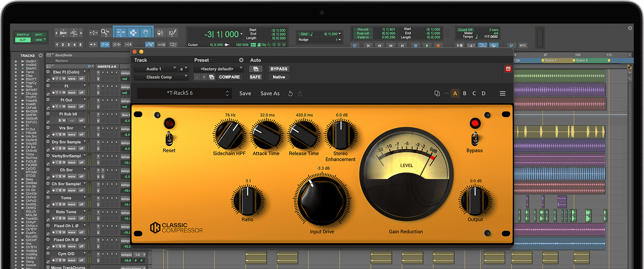Expand the Classic Comp insert dropdown
This screenshot has height=269, width=644.
pyautogui.click(x=161, y=77)
